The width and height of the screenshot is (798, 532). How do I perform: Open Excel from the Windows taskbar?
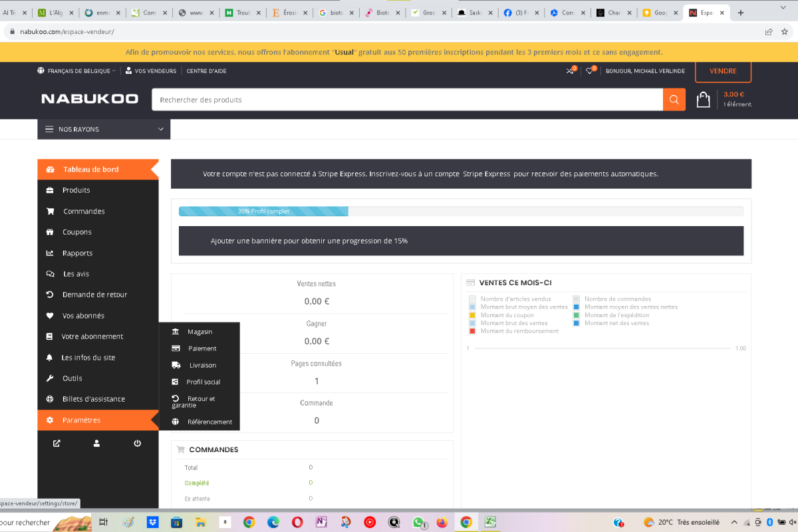pyautogui.click(x=489, y=522)
